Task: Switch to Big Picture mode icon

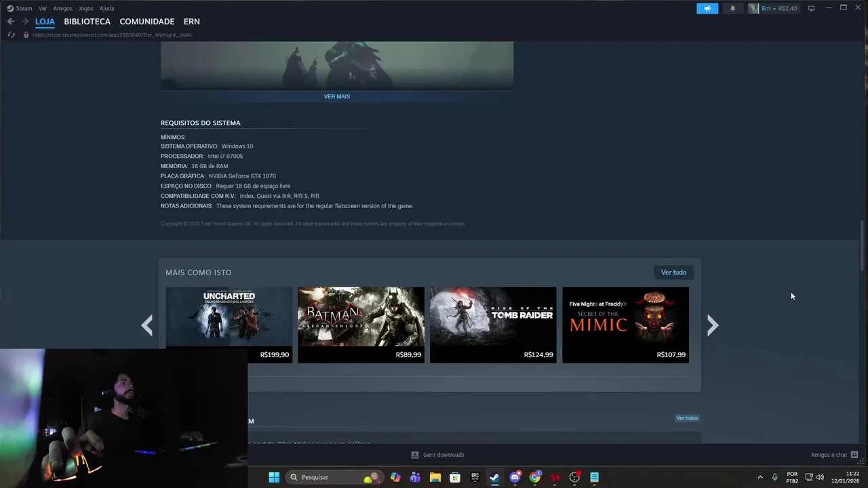Action: point(811,8)
